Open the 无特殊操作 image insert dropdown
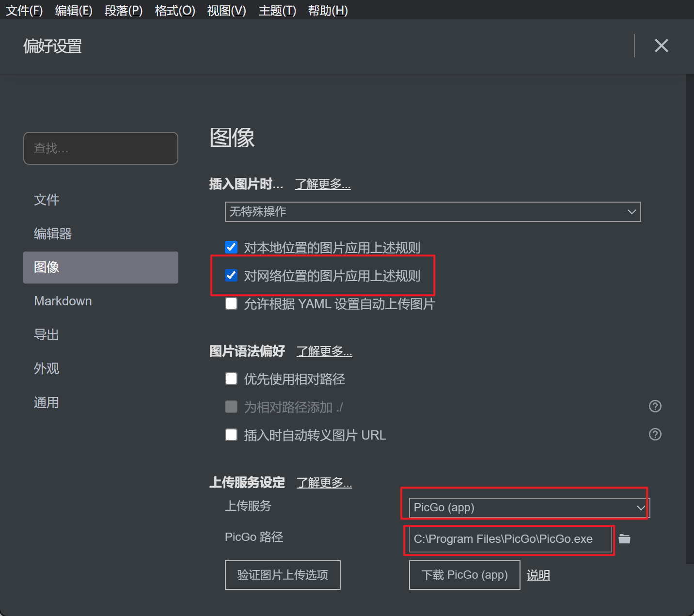Image resolution: width=694 pixels, height=616 pixels. click(x=433, y=212)
